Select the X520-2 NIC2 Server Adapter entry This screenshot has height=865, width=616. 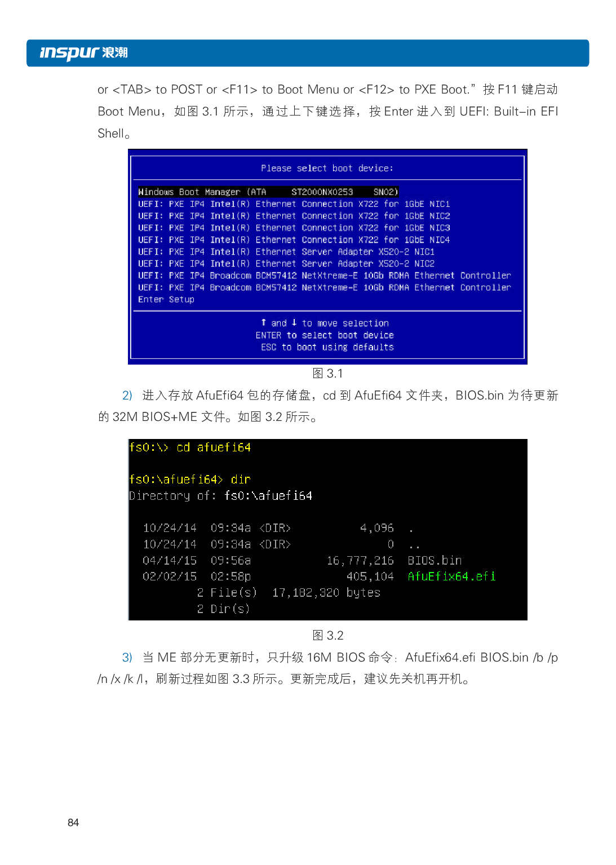[286, 264]
